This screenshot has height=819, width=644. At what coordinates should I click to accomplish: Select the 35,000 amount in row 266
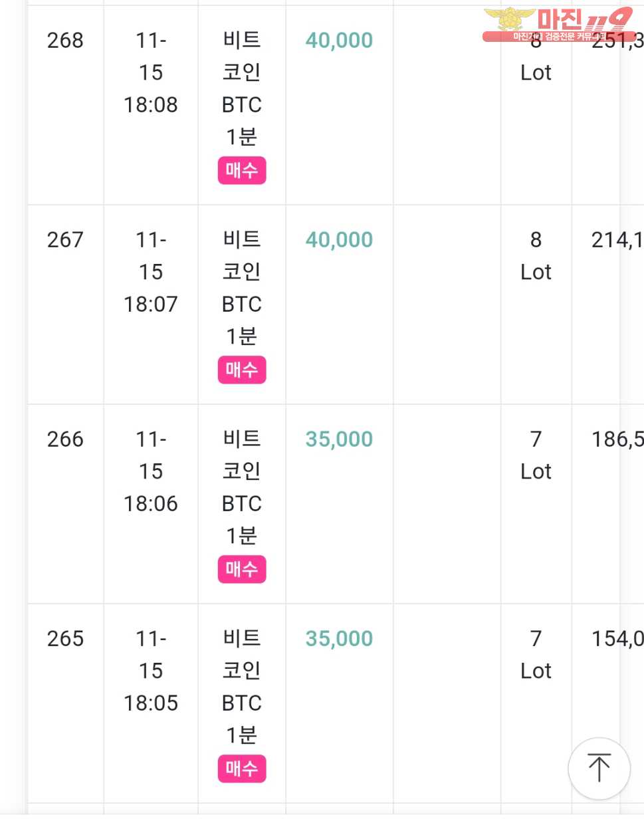[x=339, y=439]
